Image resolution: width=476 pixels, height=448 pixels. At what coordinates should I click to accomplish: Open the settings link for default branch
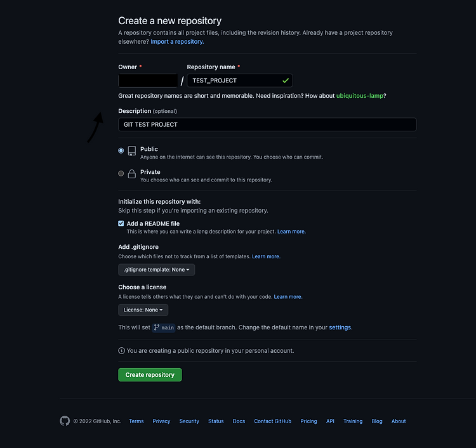point(340,327)
